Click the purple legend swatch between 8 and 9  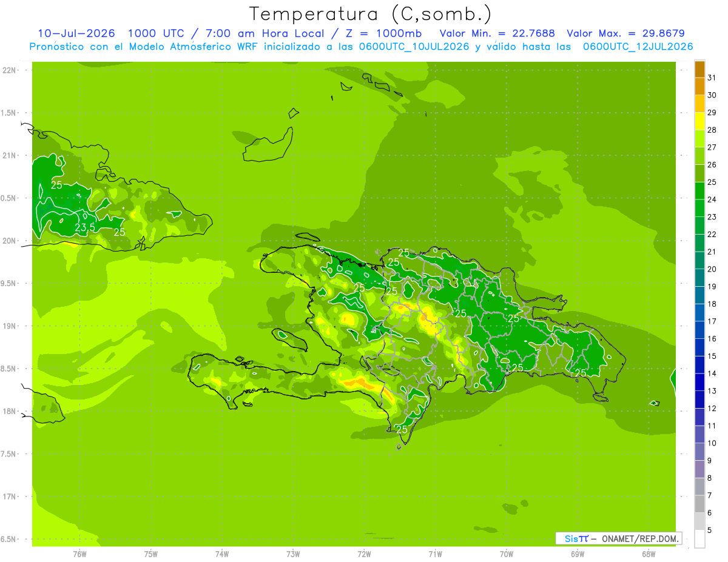coord(699,469)
